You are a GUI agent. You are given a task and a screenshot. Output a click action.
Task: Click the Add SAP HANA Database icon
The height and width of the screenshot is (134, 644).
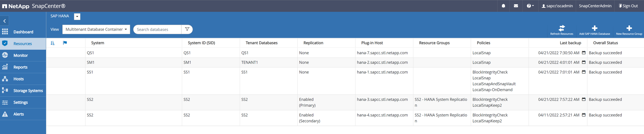[x=594, y=28]
